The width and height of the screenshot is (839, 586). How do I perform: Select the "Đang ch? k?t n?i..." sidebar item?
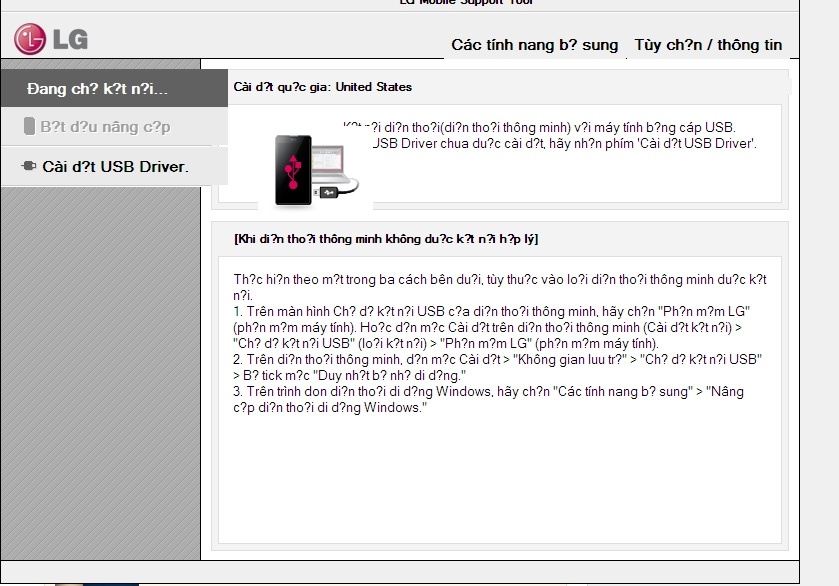pyautogui.click(x=98, y=89)
